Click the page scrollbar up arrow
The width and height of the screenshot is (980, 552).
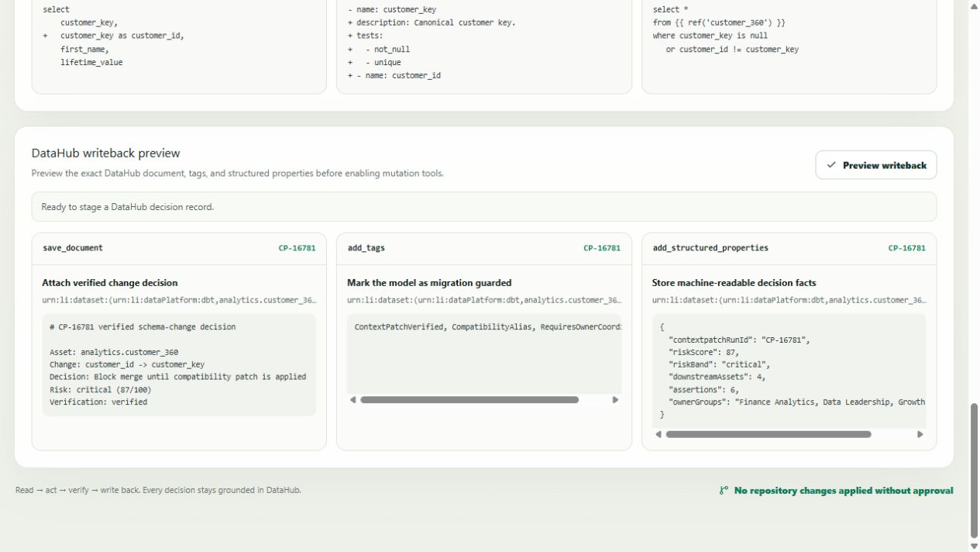(x=974, y=6)
